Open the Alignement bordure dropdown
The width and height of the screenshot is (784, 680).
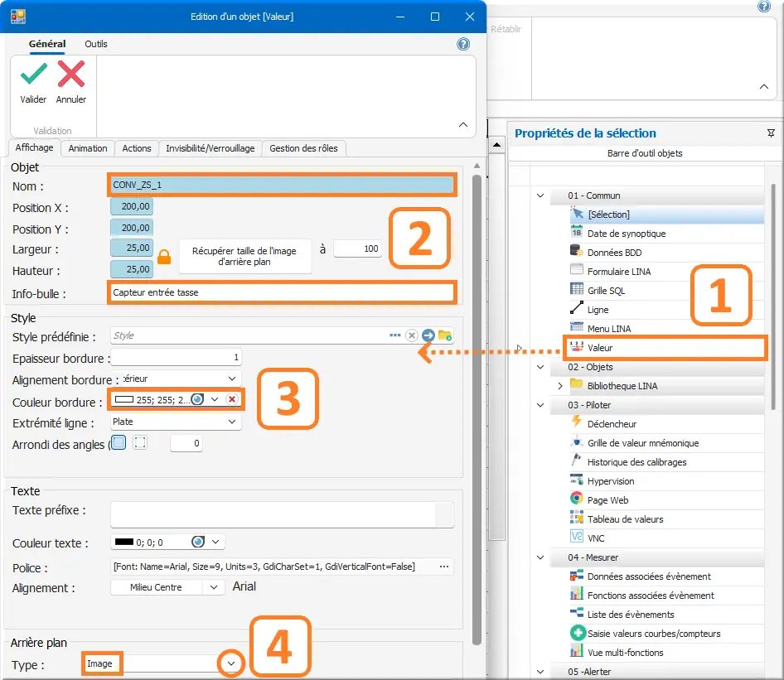pos(232,379)
